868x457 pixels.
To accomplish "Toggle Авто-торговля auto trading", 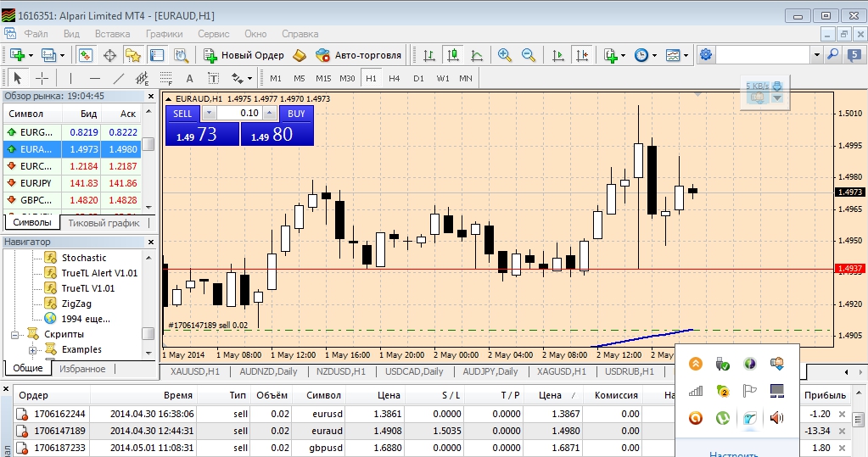I will click(x=358, y=55).
